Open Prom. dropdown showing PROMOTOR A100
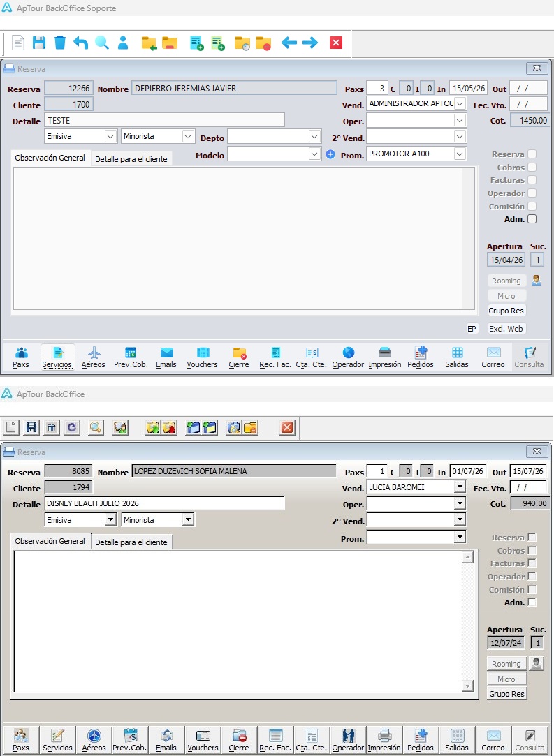Screen dimensions: 554x756 (460, 154)
